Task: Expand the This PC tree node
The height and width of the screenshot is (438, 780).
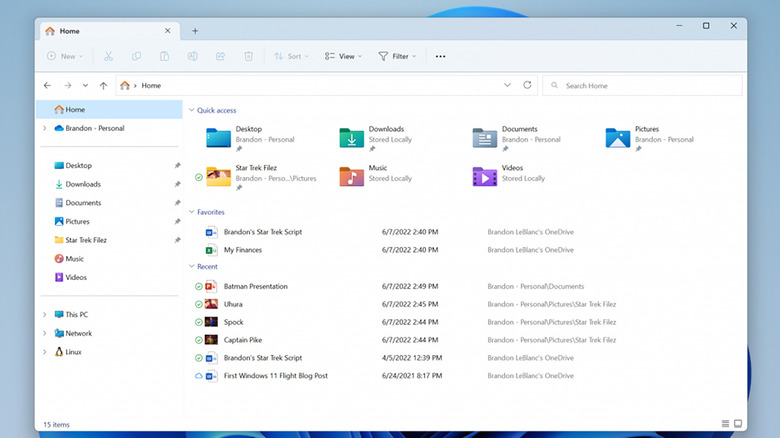Action: point(45,315)
